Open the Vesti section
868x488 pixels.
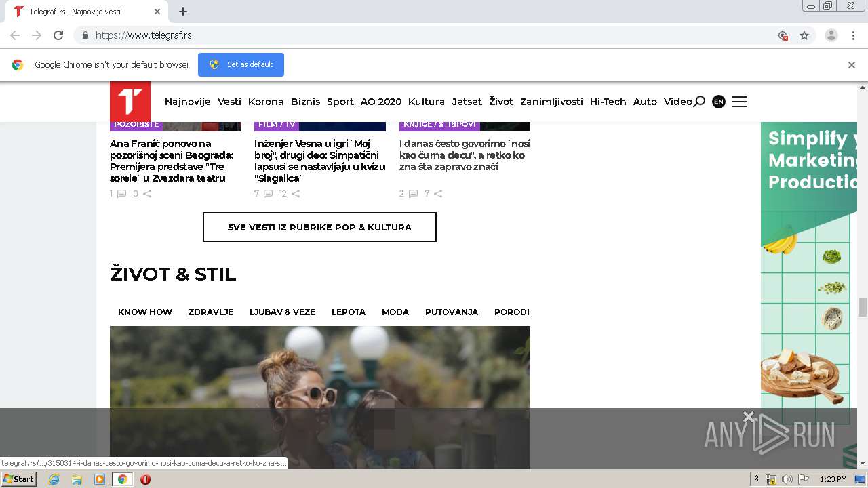[x=229, y=102]
